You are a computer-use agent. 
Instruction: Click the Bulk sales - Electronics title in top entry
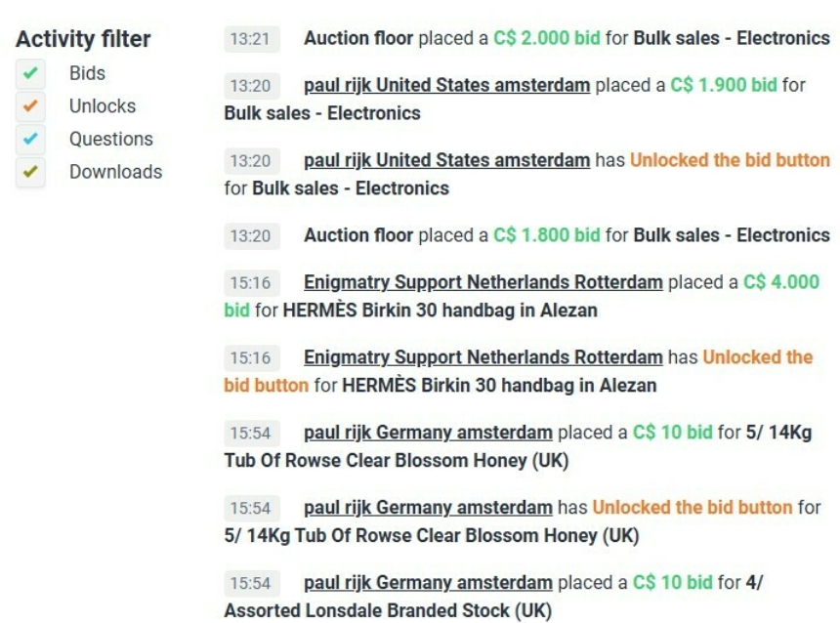[x=732, y=38]
